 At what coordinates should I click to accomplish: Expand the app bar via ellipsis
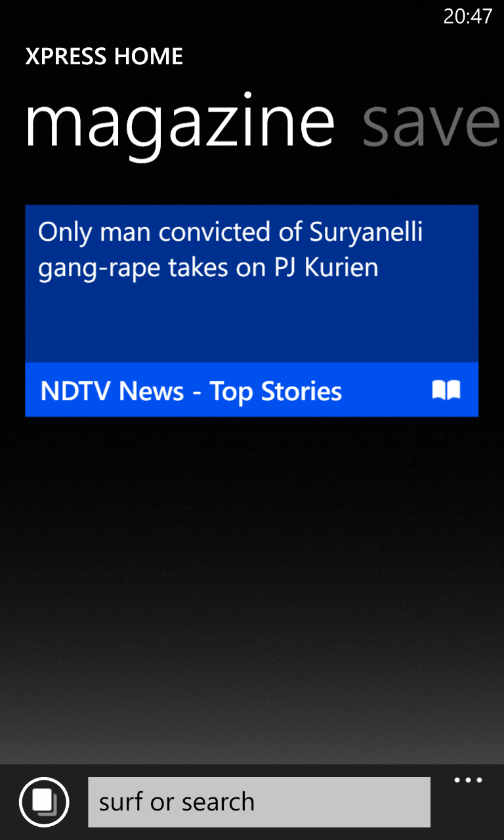(x=469, y=780)
